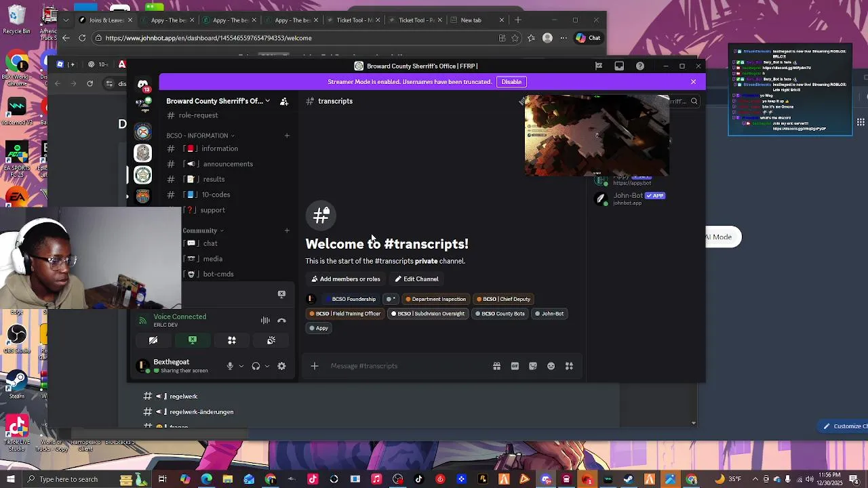This screenshot has width=868, height=488.
Task: Turn on camera in voice panel
Action: 153,340
